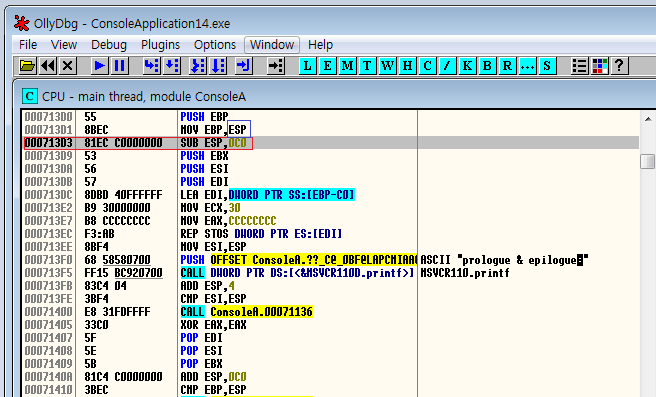Click the Help question mark icon
The width and height of the screenshot is (656, 397).
[620, 66]
